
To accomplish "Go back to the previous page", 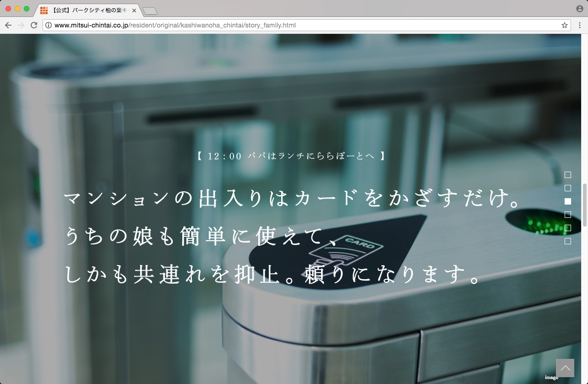I will pos(8,25).
